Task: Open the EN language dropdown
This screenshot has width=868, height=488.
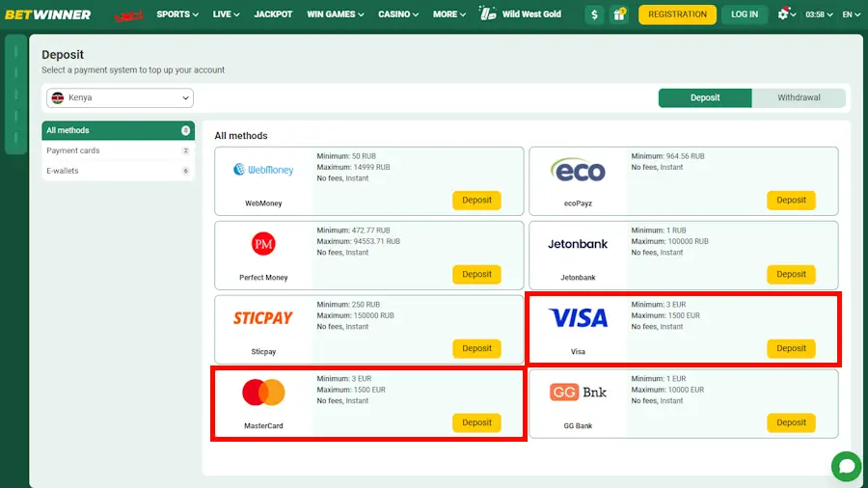Action: (x=852, y=14)
